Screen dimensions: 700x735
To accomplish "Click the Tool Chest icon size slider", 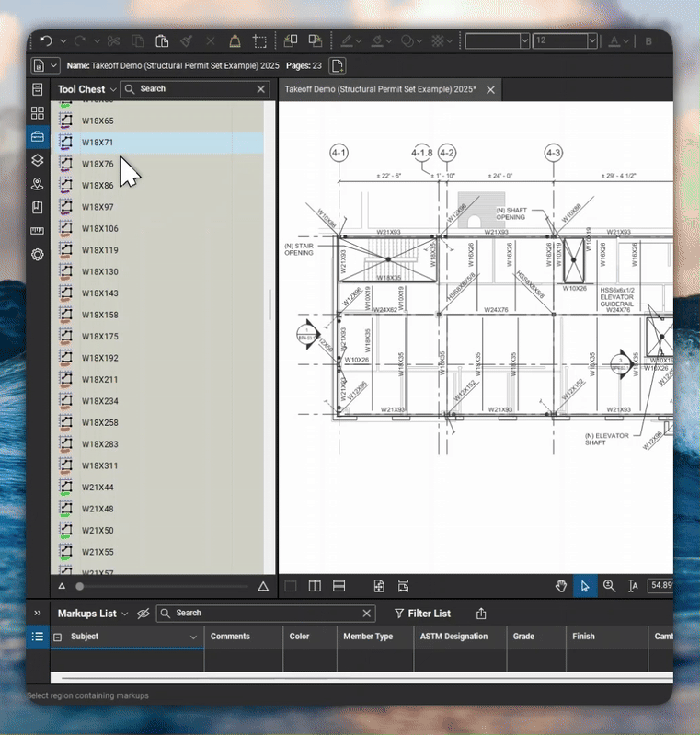I will (162, 586).
